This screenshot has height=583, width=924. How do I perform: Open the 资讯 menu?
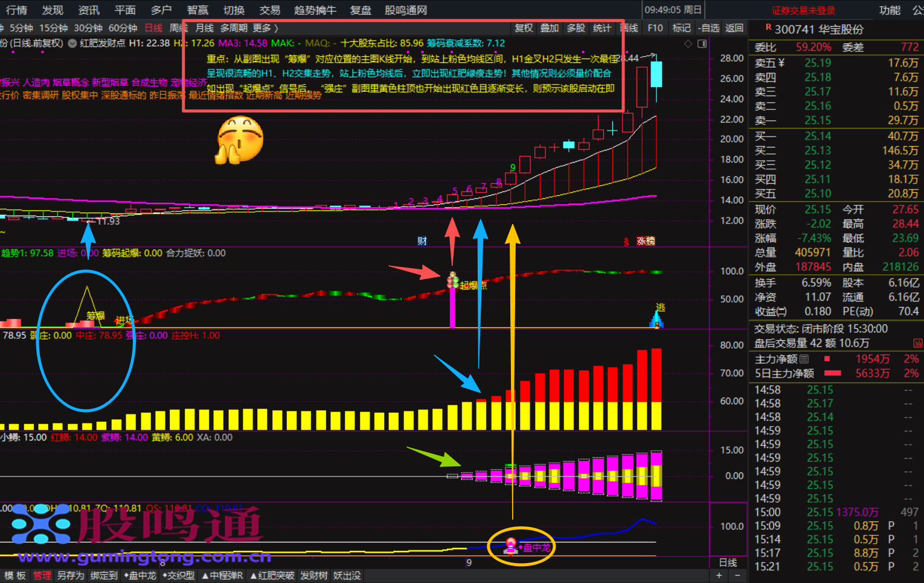(x=89, y=10)
